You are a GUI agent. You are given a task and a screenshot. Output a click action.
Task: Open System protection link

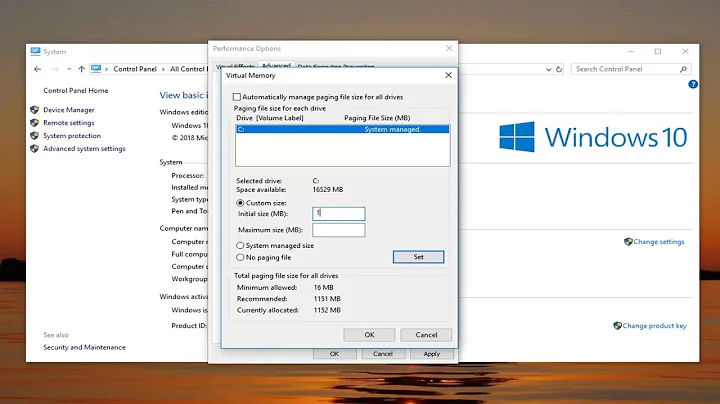(x=72, y=135)
